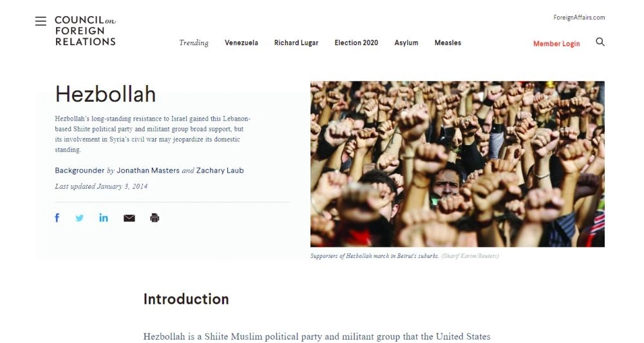The width and height of the screenshot is (644, 343).
Task: Open Election 2020 trending topic
Action: [356, 43]
